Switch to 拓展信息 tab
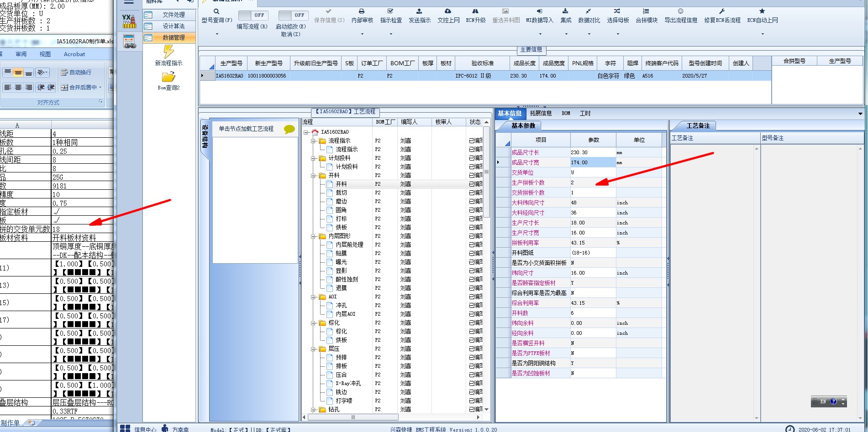Screen dimensions: 868x432 coord(541,113)
